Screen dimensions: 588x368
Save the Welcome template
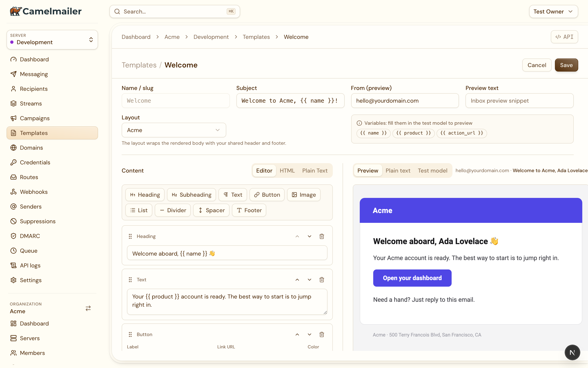click(566, 65)
